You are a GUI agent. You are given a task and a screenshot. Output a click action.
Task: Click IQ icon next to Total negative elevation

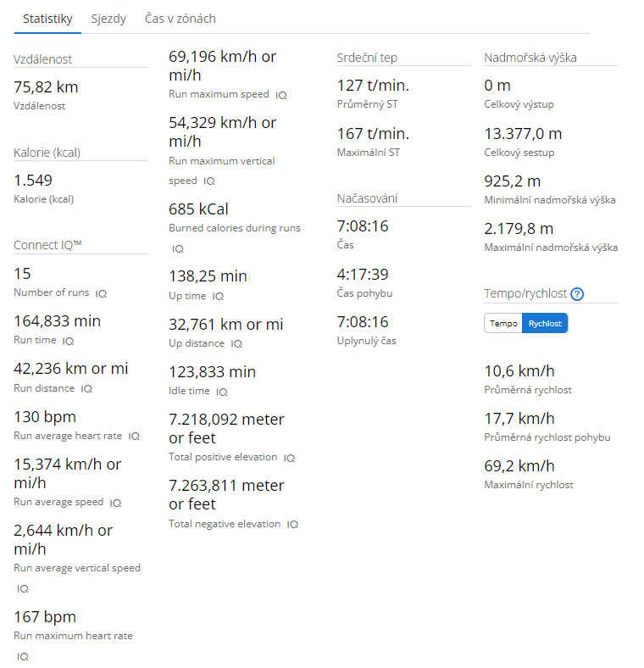[292, 525]
